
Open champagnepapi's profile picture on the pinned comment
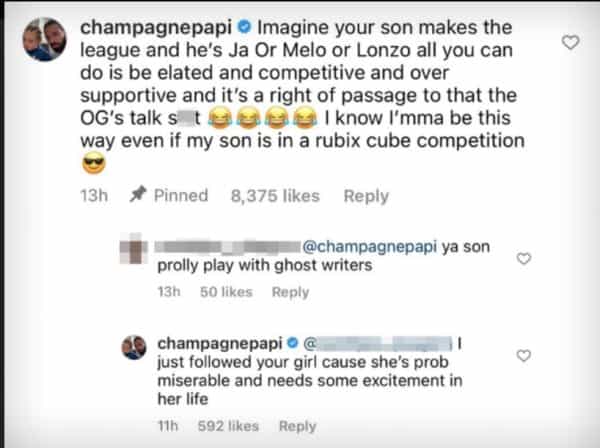(37, 39)
